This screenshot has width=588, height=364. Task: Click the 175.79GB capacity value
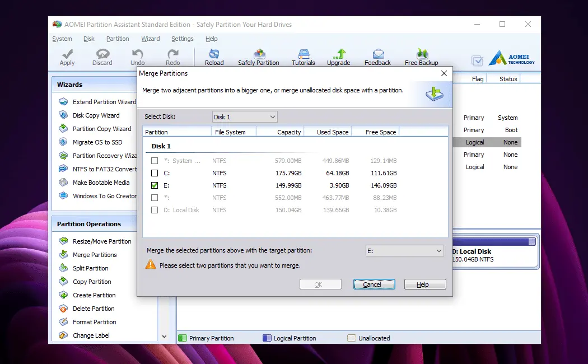[x=289, y=173]
